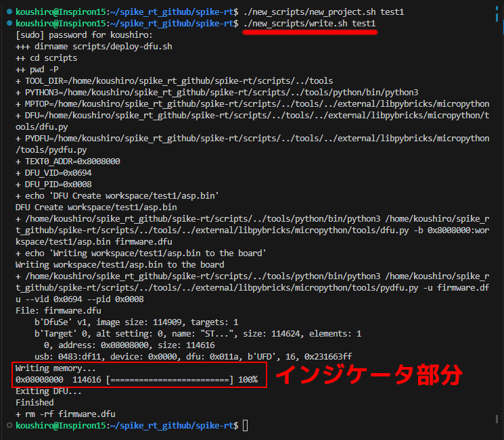Viewport: 504px width, 440px height.
Task: Click the blue command marker beside new_project.sh line
Action: [9, 11]
